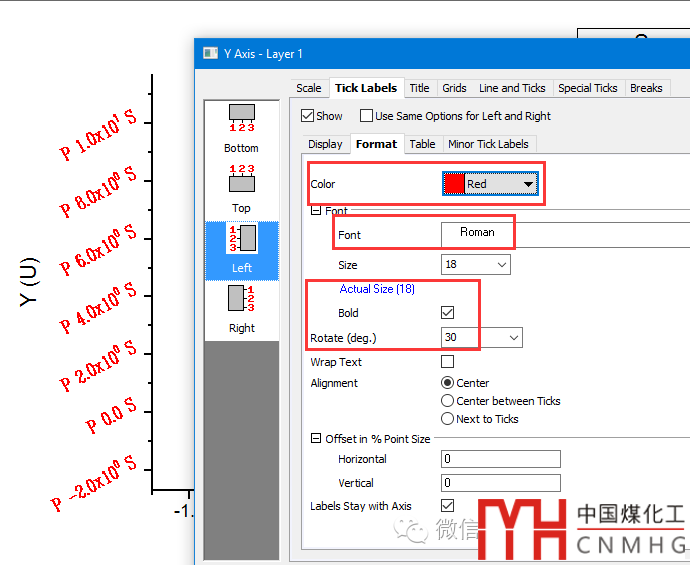Screen dimensions: 690x565
Task: Click the P 2.0x10⁰ S tick label
Action: 98,366
